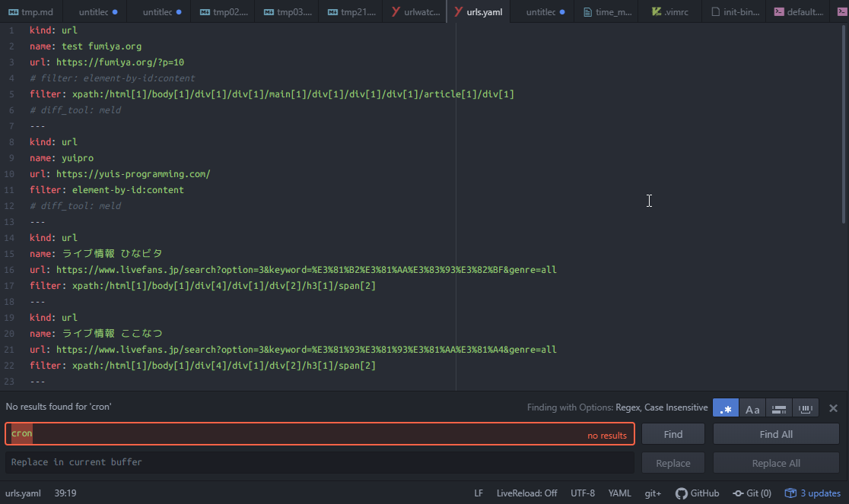Open the GitHub panel from status bar
849x504 pixels.
[697, 493]
